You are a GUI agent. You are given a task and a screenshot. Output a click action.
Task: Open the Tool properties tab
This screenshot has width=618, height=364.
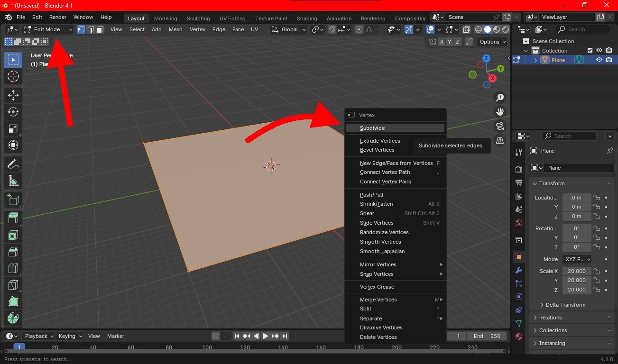tap(519, 152)
